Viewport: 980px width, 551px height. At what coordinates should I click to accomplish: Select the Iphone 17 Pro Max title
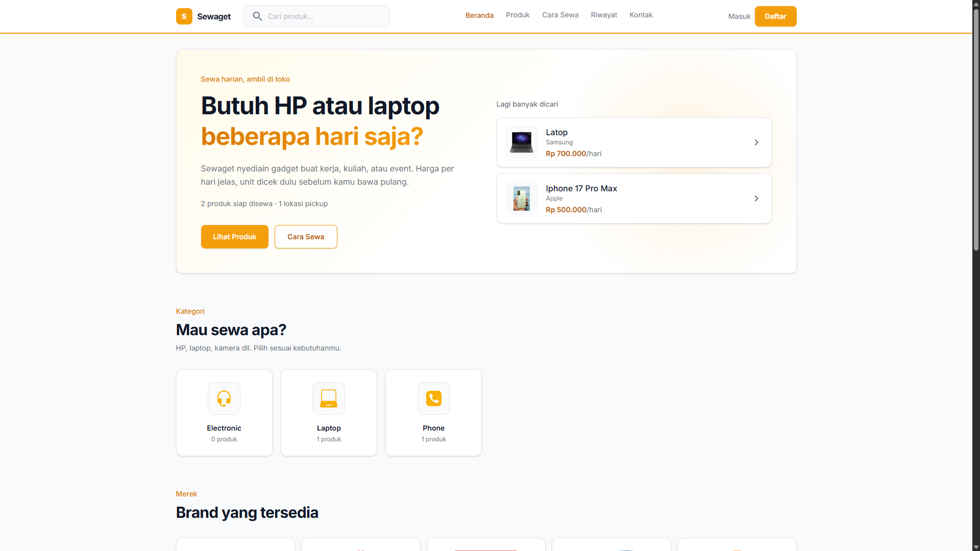tap(581, 188)
